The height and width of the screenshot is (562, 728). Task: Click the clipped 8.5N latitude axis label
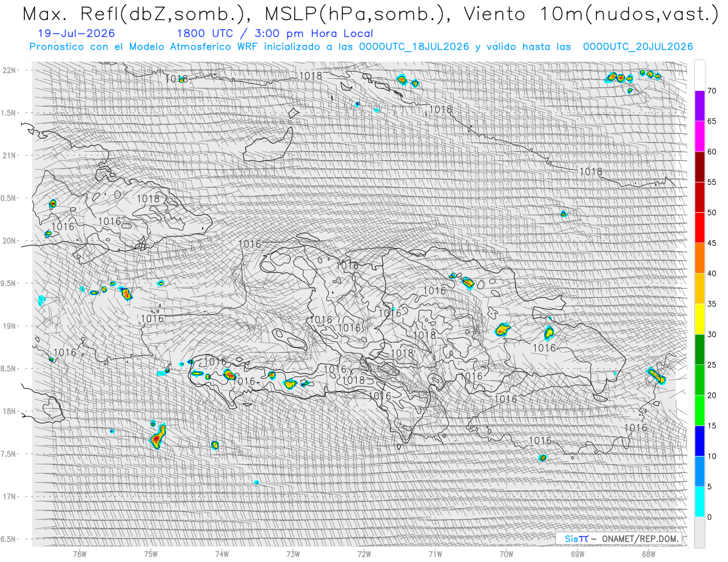[x=8, y=369]
